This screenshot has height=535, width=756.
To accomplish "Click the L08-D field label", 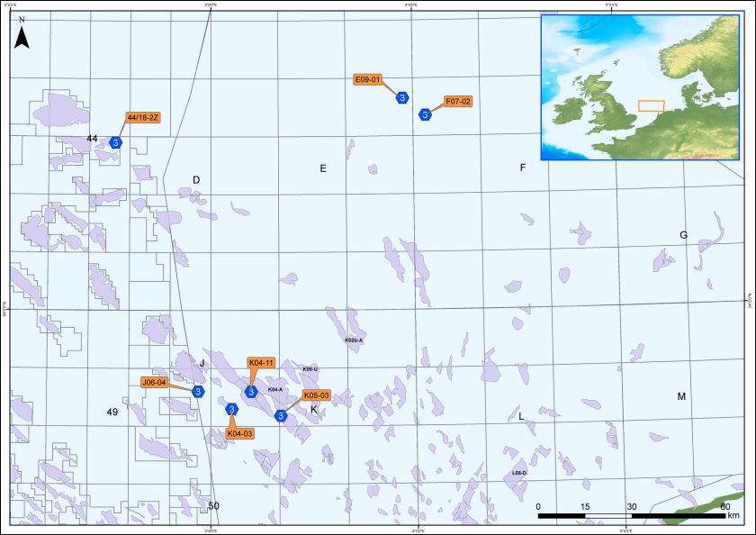I will click(x=518, y=473).
